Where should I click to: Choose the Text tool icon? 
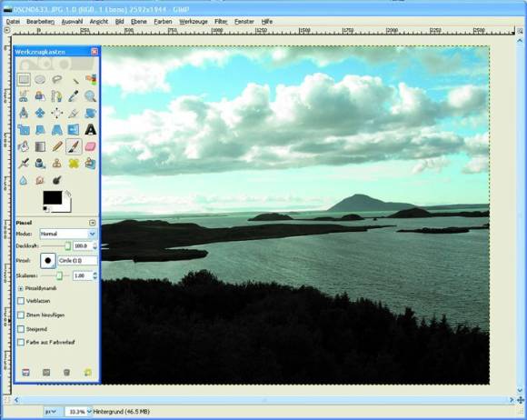pos(91,130)
